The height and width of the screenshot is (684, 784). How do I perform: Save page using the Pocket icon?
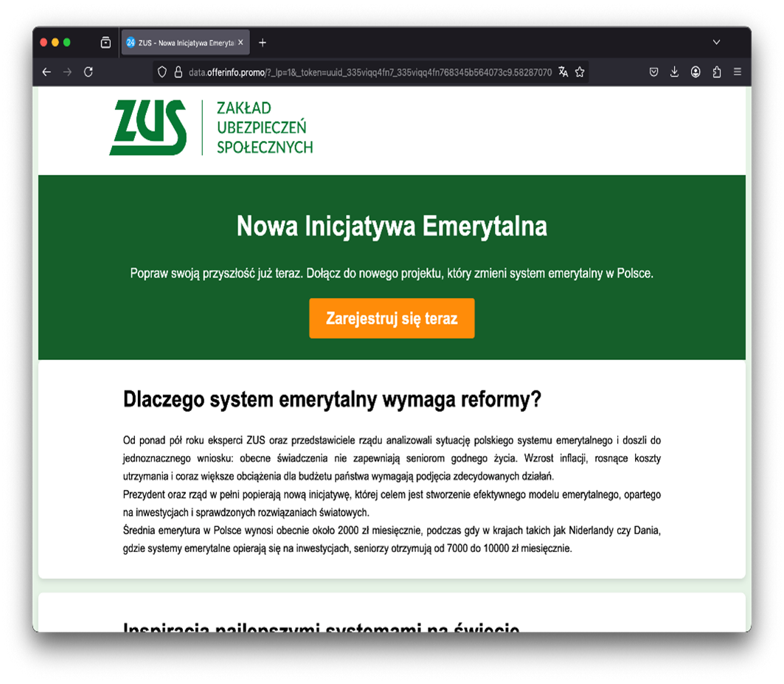653,72
